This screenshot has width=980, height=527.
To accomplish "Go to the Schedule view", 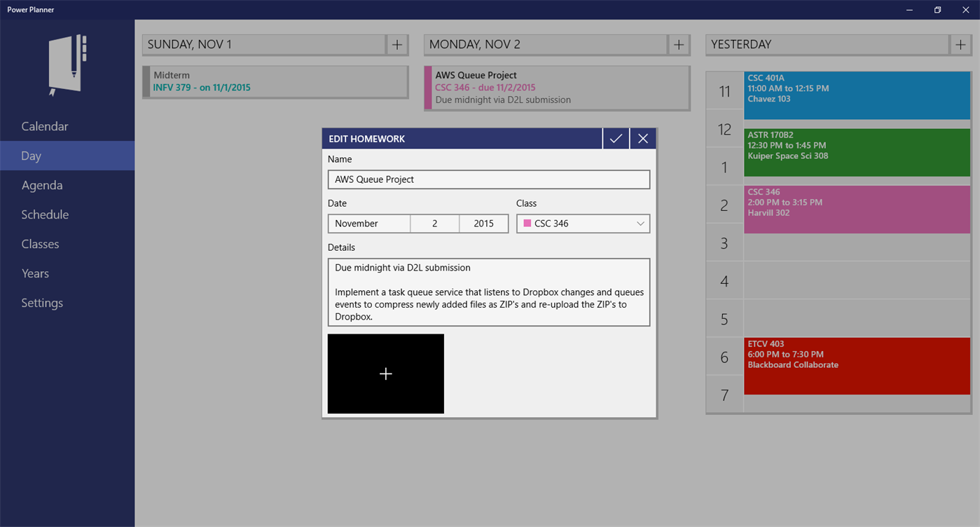I will (45, 214).
